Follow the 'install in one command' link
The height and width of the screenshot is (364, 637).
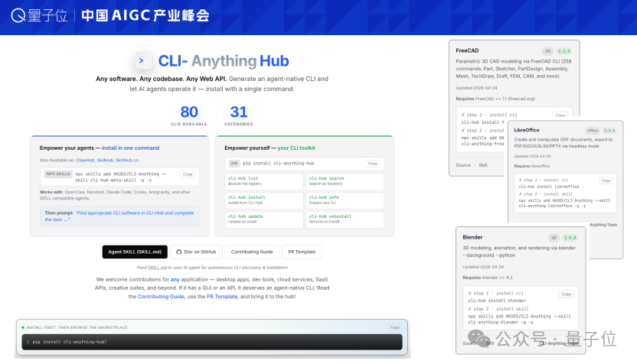tap(130, 148)
